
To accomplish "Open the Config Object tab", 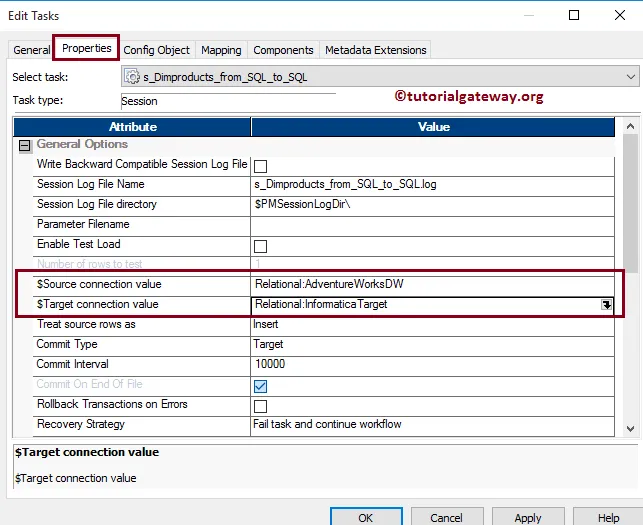I will (x=156, y=50).
